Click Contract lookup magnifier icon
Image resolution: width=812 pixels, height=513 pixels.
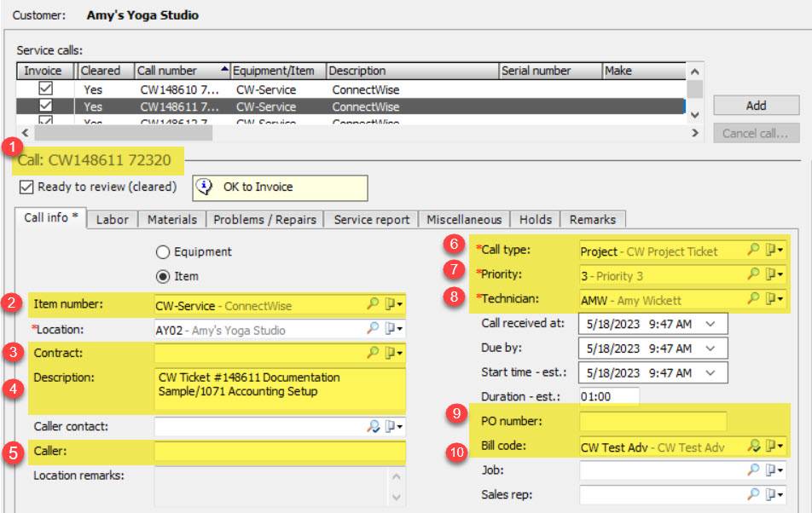pyautogui.click(x=373, y=352)
